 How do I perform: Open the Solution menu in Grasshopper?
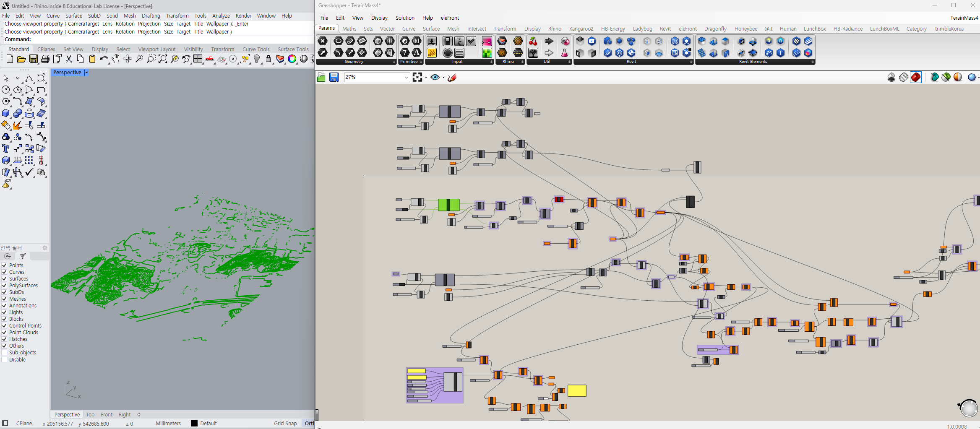click(x=404, y=18)
